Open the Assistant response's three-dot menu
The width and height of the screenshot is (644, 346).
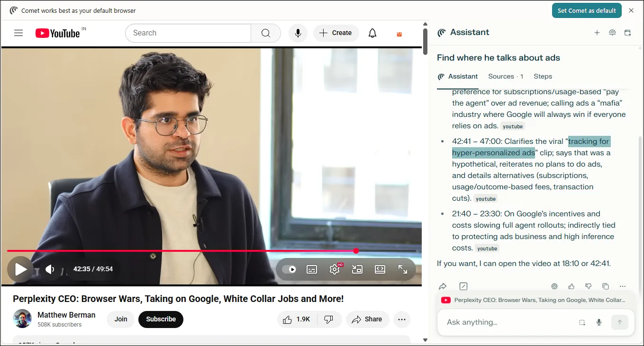pyautogui.click(x=622, y=286)
